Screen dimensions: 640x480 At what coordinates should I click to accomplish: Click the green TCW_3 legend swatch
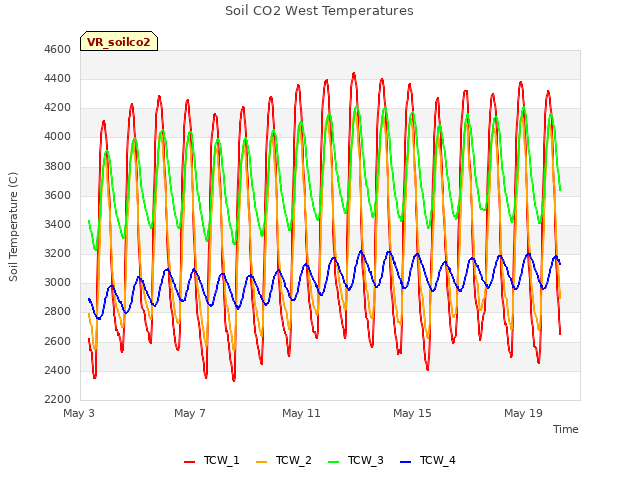(x=333, y=462)
